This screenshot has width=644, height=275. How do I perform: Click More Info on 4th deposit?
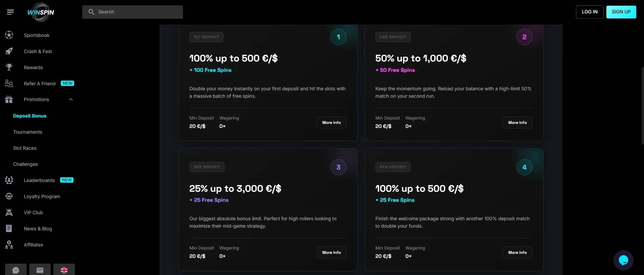click(517, 253)
